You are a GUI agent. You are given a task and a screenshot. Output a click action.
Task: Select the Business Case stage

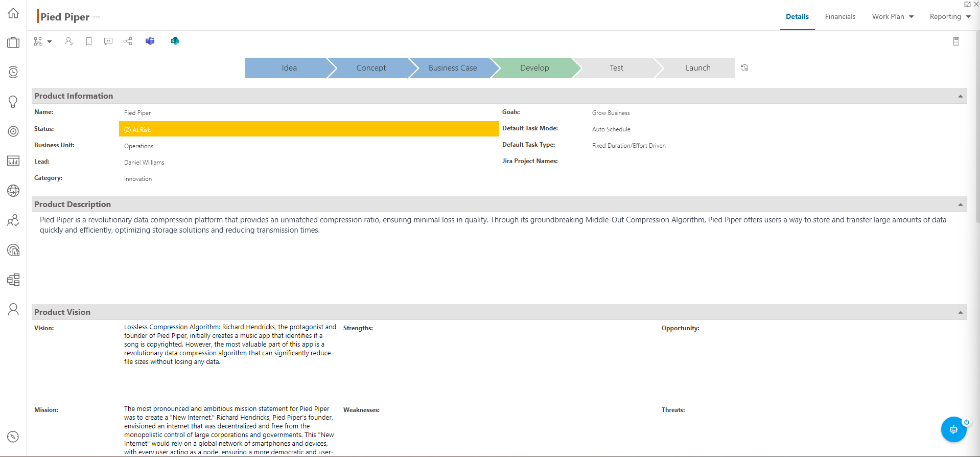pyautogui.click(x=453, y=68)
